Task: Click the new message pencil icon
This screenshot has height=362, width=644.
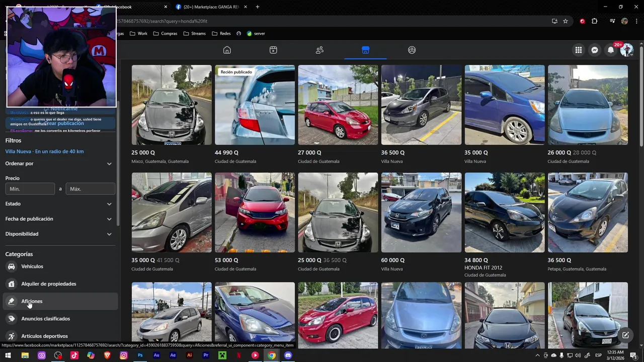Action: tap(625, 335)
